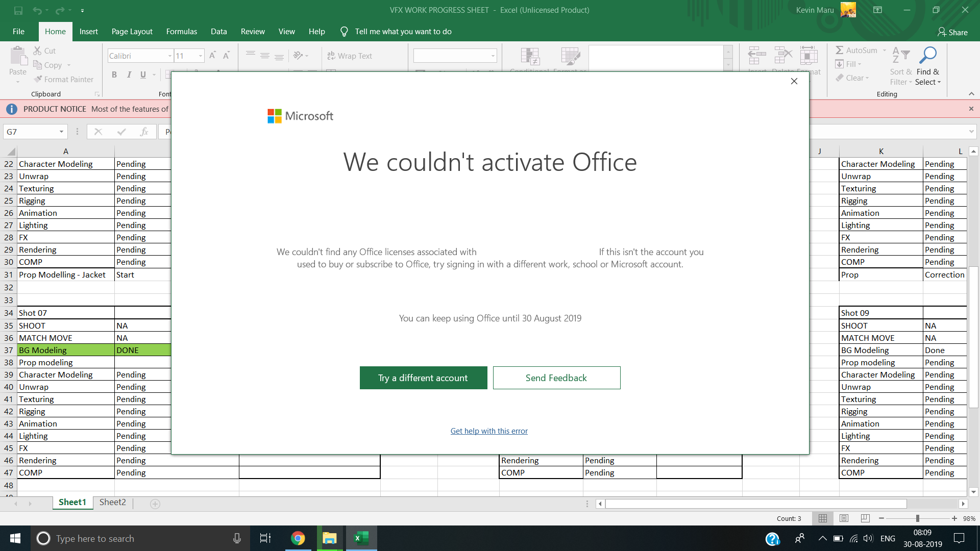Collapse the ribbon with chevron

pos(971,94)
